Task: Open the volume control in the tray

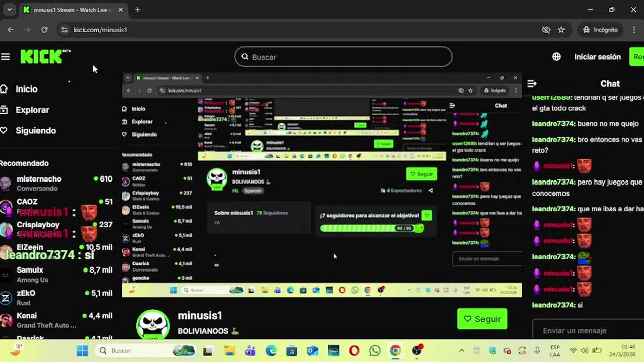Action: click(x=585, y=351)
